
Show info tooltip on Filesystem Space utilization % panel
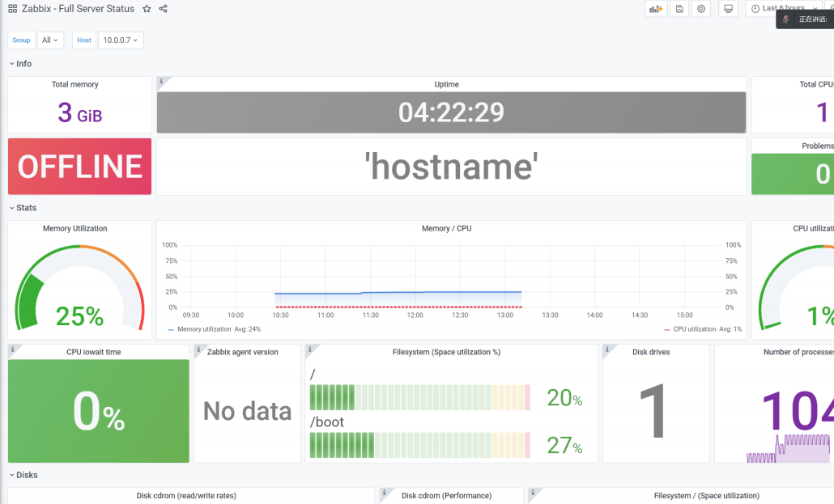310,349
